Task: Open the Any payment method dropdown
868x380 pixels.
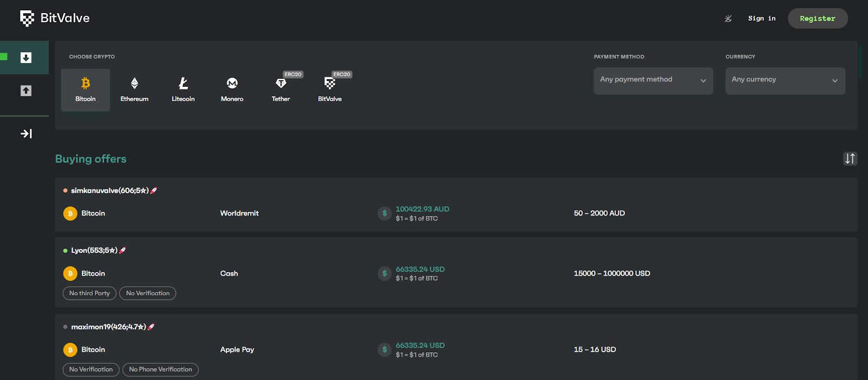Action: (x=653, y=81)
